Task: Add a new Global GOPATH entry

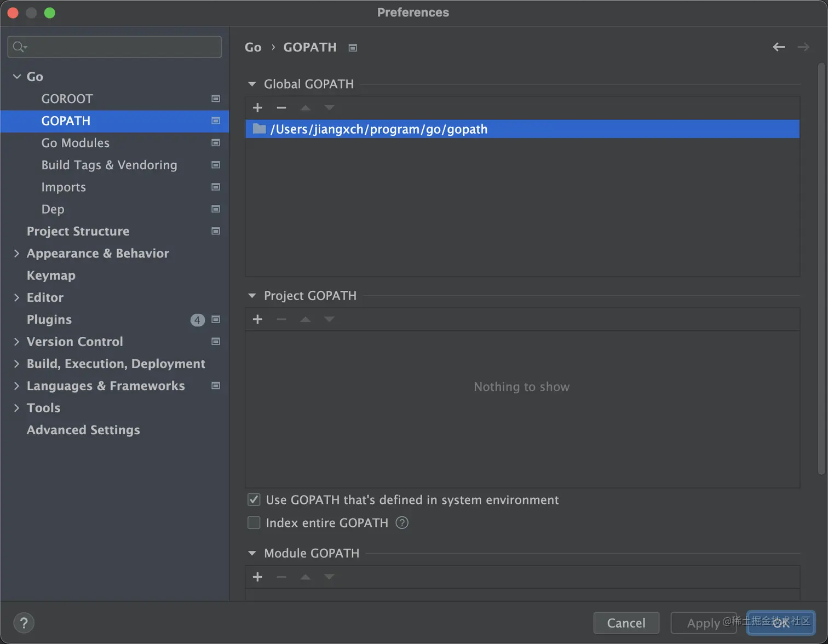Action: (x=257, y=108)
